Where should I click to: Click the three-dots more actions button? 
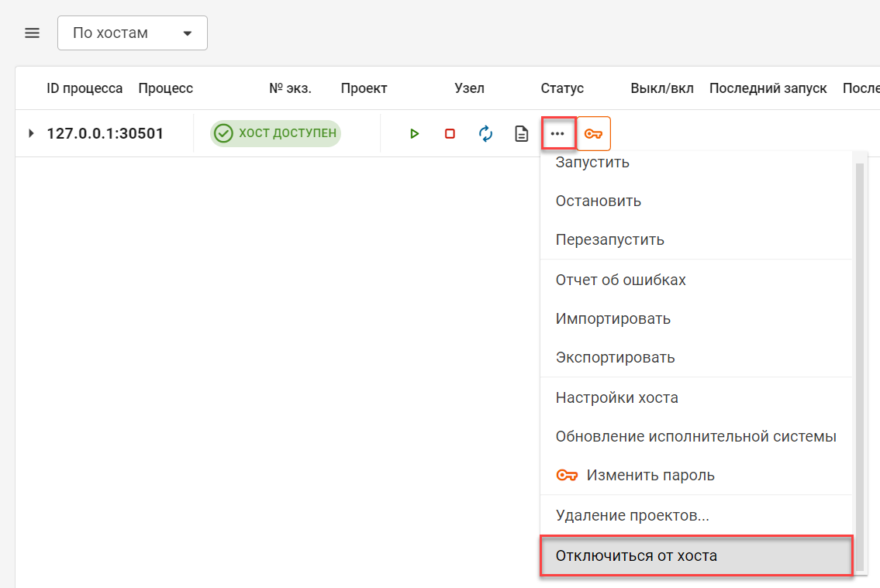pos(557,134)
